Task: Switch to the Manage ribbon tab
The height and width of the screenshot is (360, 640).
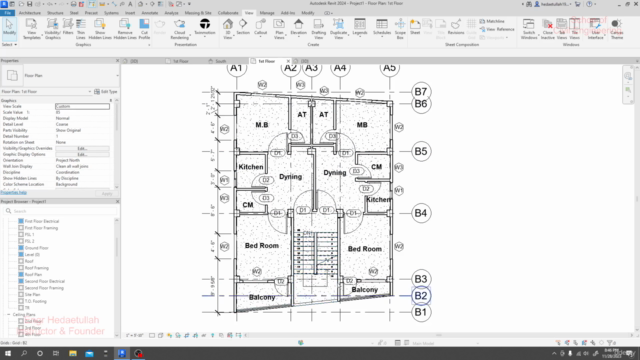Action: 267,13
